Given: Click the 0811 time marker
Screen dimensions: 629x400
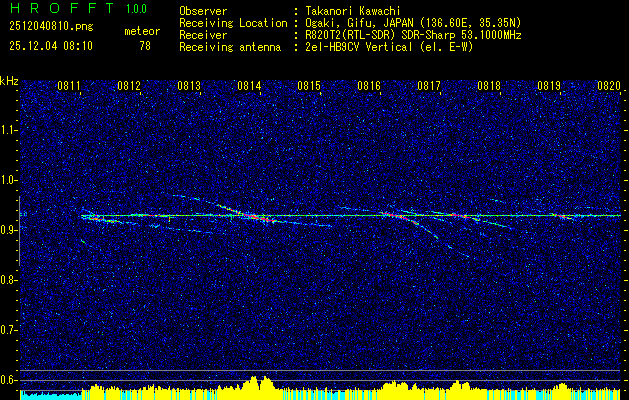Looking at the screenshot, I should pyautogui.click(x=69, y=85).
